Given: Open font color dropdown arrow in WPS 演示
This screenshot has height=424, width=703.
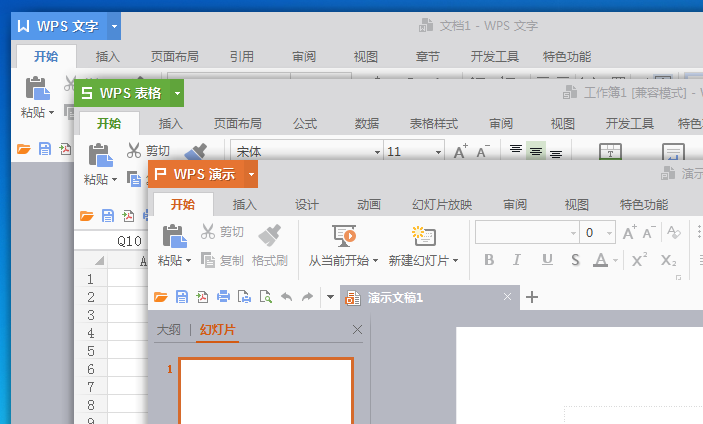Looking at the screenshot, I should 616,260.
